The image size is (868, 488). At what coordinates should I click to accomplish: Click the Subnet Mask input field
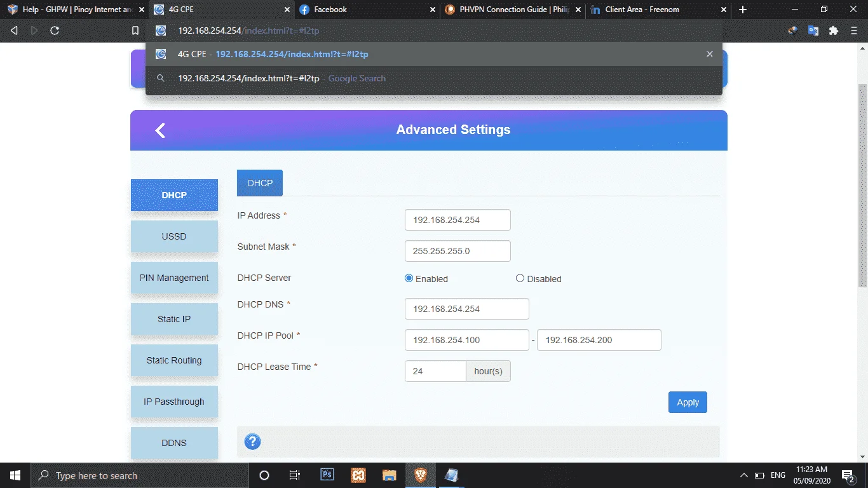coord(458,251)
